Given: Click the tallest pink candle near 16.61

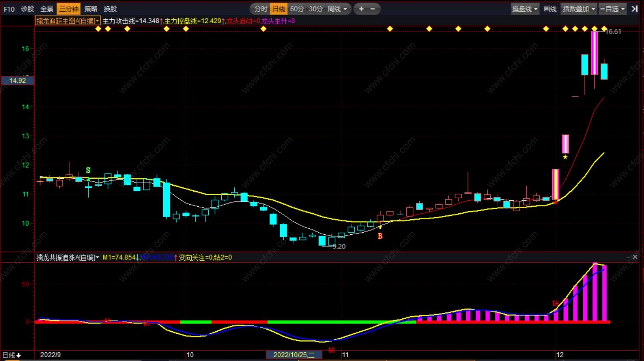Looking at the screenshot, I should click(594, 53).
